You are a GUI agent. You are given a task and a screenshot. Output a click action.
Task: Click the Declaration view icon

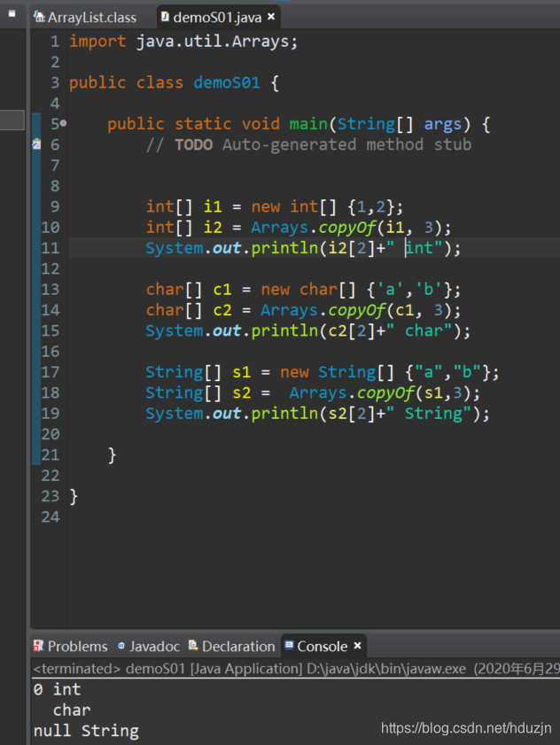tap(193, 645)
